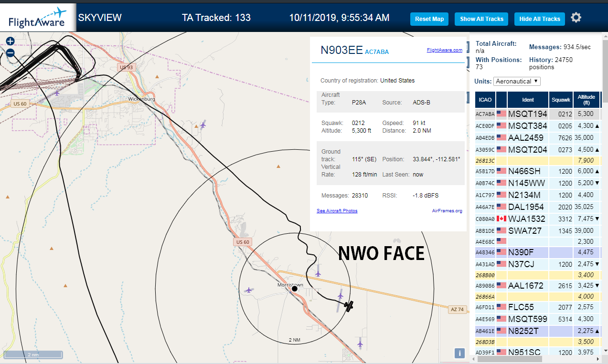This screenshot has width=608, height=364.
Task: Select the 268B00 row
Action: (x=537, y=275)
